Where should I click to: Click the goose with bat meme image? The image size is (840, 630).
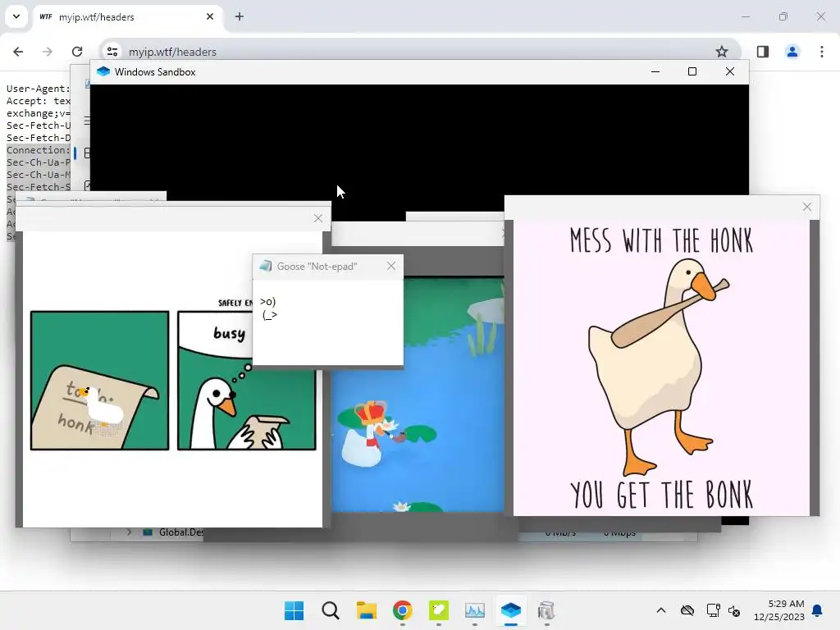[x=661, y=368]
